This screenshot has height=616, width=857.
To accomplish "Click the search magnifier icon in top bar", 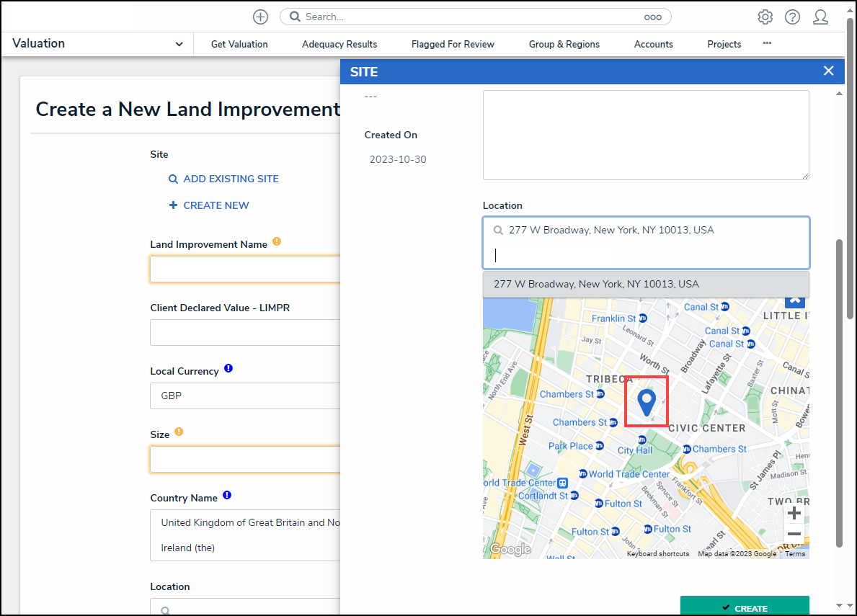I will (295, 17).
